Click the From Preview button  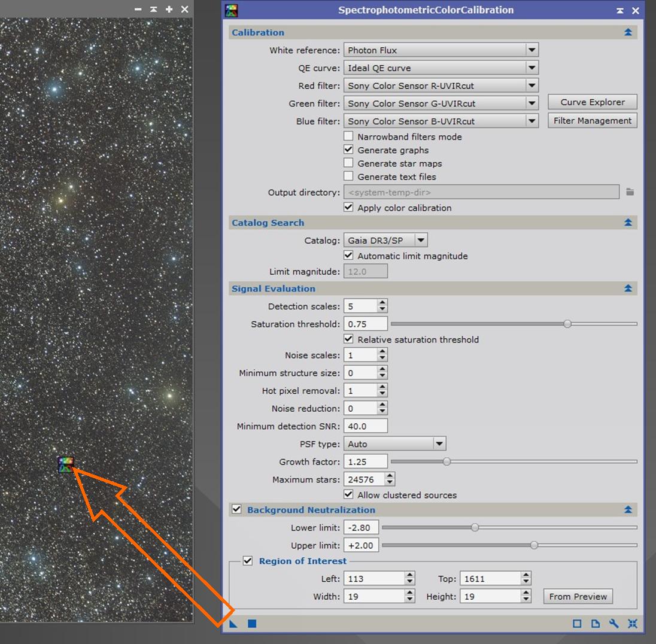pyautogui.click(x=578, y=597)
